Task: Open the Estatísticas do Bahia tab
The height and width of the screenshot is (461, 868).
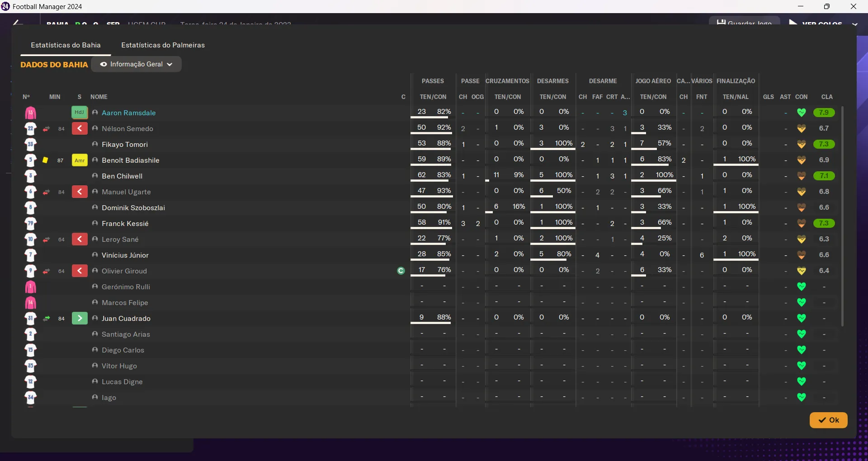Action: 66,45
